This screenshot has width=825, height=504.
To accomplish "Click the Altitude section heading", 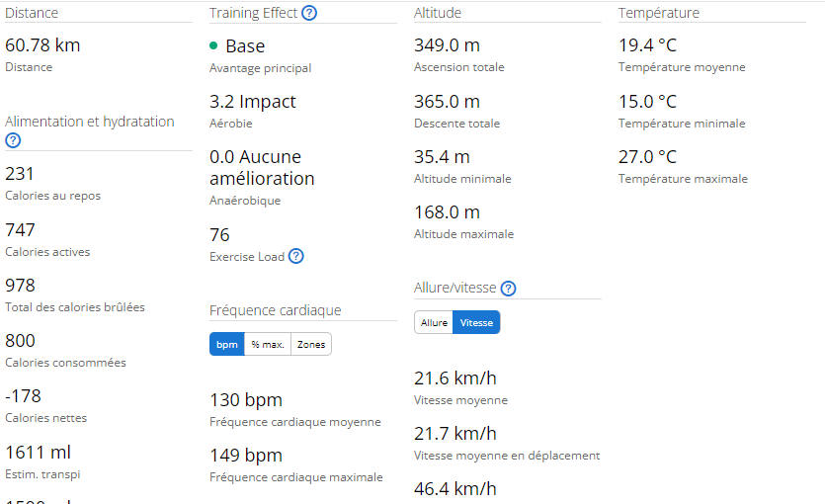I will 437,13.
